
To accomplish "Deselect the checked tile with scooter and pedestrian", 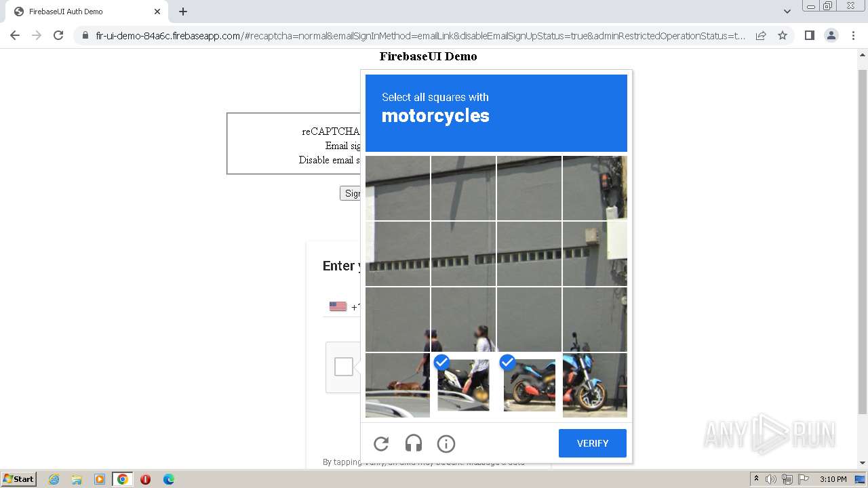I will 463,385.
